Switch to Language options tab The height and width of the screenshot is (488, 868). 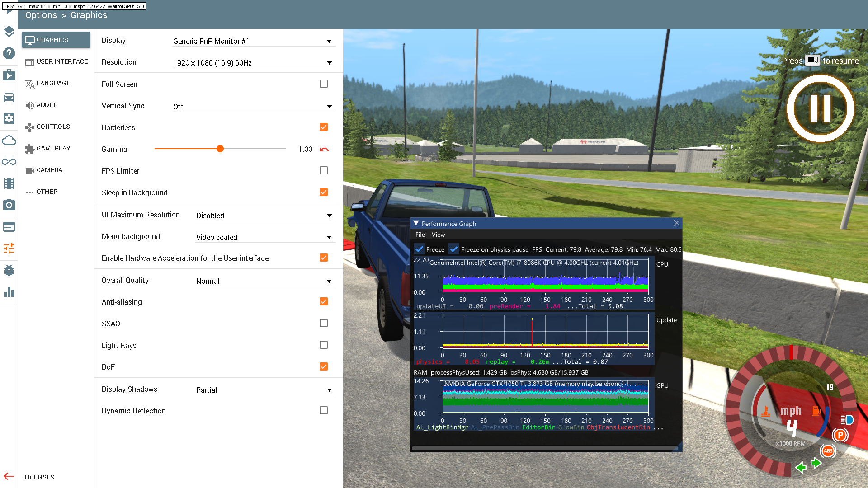click(56, 83)
